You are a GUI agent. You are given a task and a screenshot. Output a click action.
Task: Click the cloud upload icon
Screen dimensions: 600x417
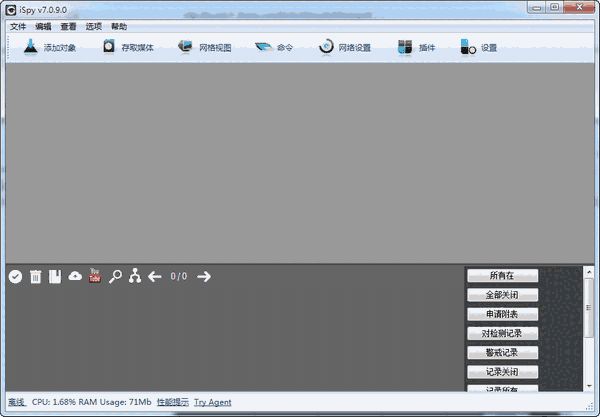pos(75,276)
